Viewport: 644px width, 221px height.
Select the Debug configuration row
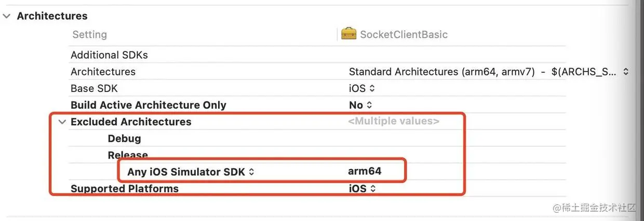124,138
